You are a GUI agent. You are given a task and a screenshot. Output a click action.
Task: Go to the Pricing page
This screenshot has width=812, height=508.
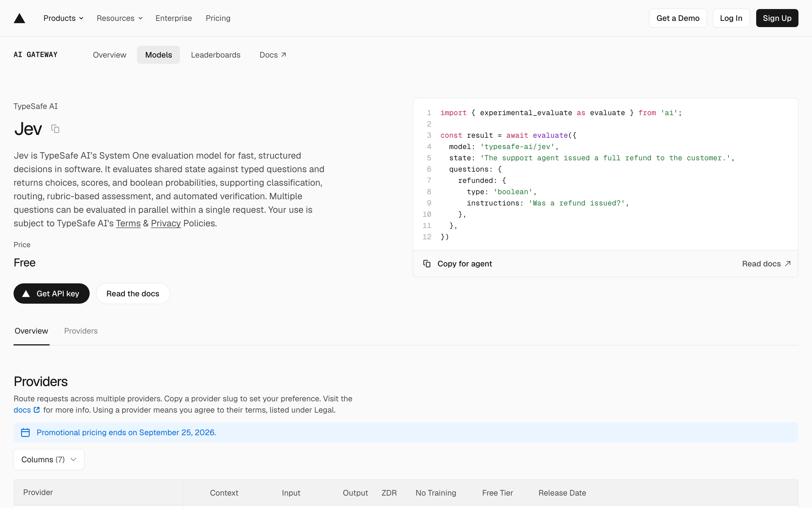(218, 18)
